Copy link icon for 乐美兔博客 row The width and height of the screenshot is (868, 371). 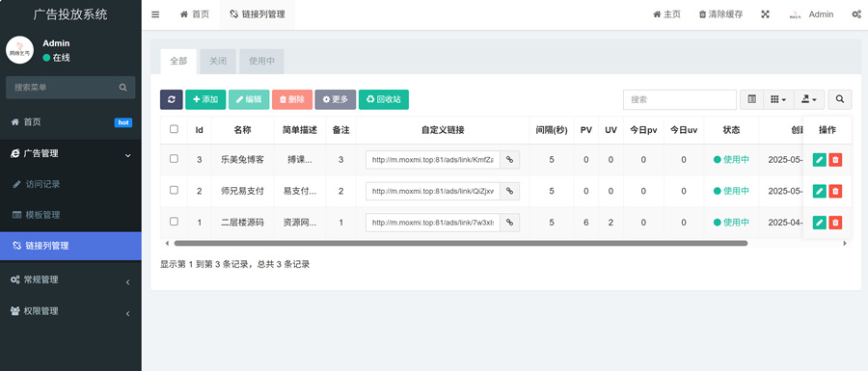(510, 160)
